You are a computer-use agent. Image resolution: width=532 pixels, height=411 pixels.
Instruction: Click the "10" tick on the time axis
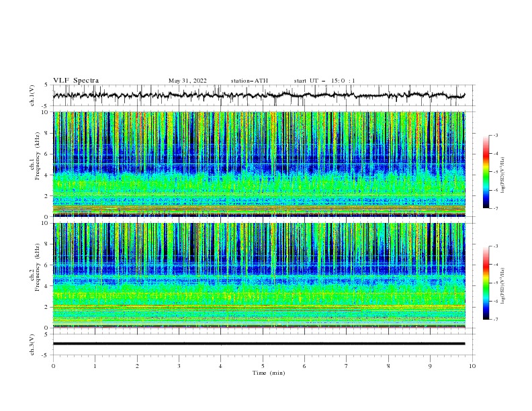point(472,366)
